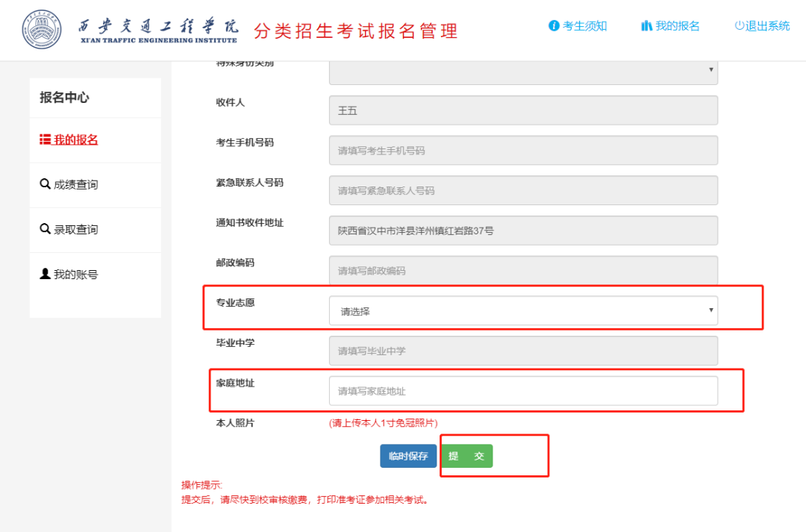The height and width of the screenshot is (532, 806).
Task: Click the magnifier icon next to 录取查询
Action: [x=45, y=229]
